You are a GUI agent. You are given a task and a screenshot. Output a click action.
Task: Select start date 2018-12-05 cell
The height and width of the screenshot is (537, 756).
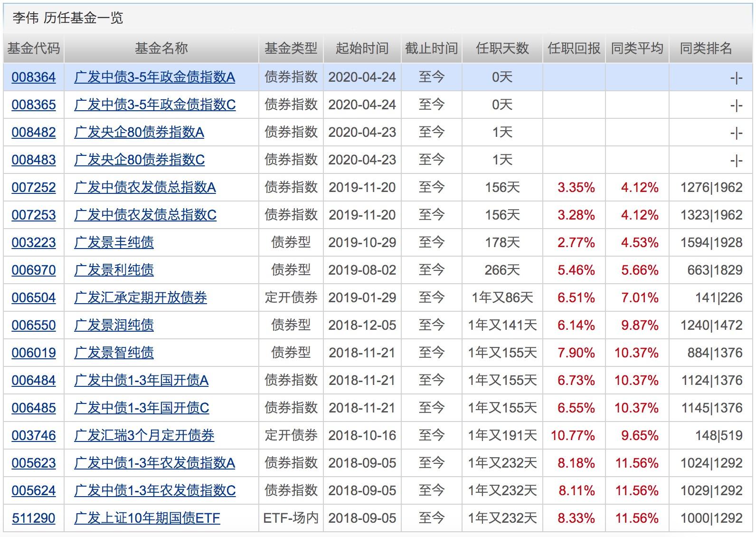pyautogui.click(x=362, y=325)
